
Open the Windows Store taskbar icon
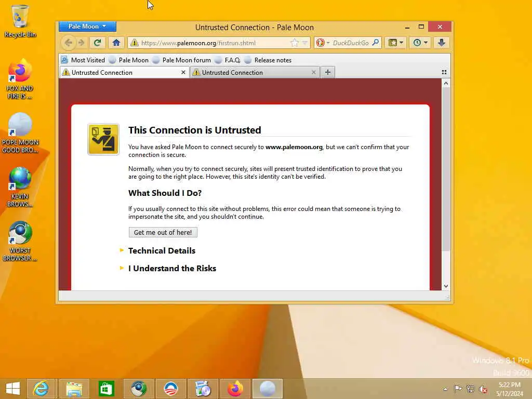click(x=106, y=389)
